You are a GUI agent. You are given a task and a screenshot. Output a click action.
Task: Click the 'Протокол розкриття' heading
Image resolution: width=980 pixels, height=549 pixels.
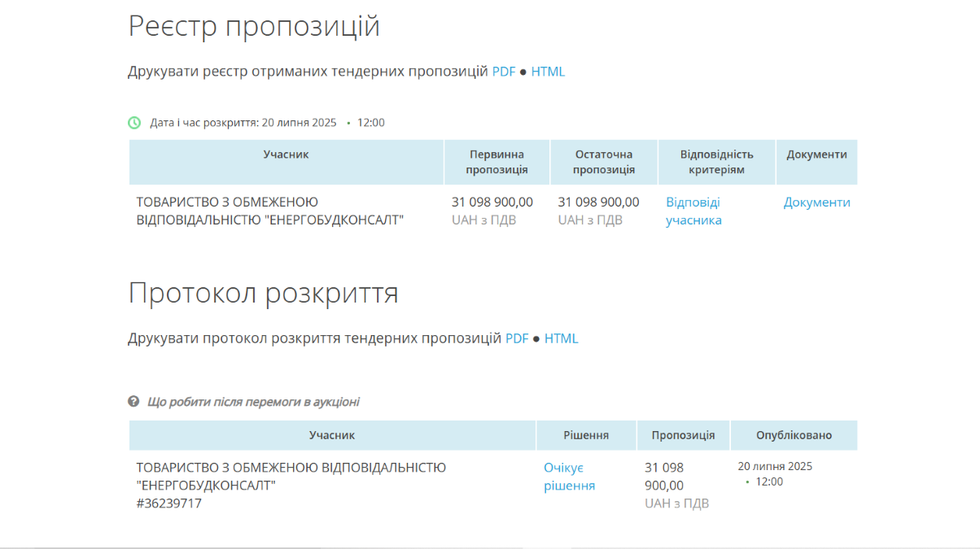pos(263,293)
